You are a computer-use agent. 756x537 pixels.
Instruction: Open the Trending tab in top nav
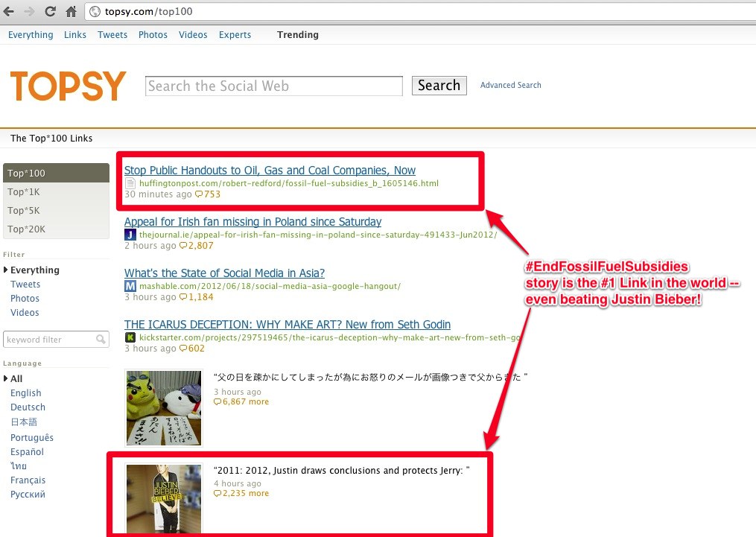297,35
